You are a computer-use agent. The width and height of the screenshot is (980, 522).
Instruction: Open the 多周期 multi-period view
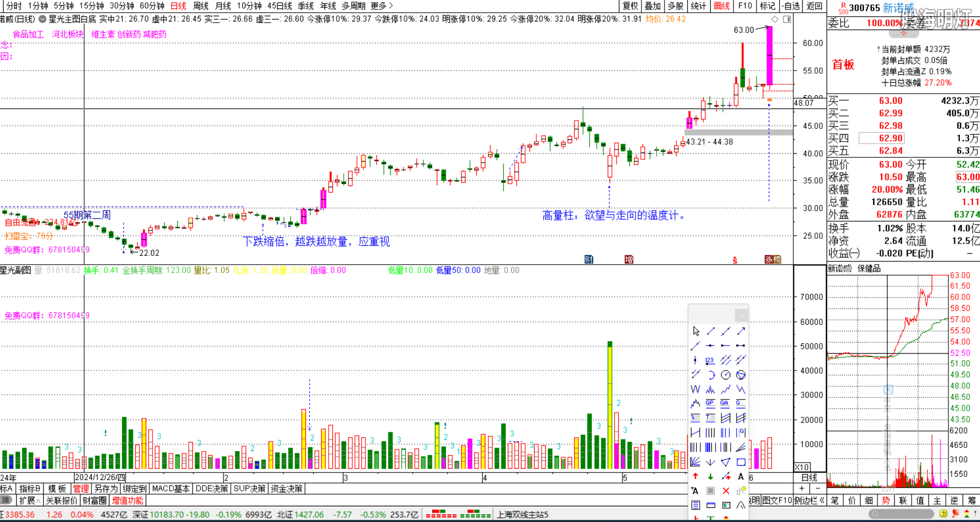coord(353,6)
